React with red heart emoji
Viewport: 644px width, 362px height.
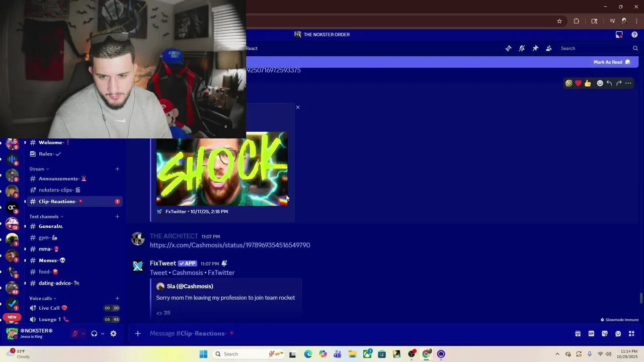[x=578, y=83]
